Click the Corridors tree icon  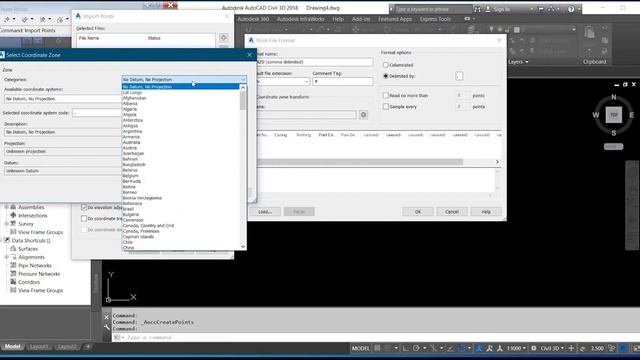(x=13, y=282)
